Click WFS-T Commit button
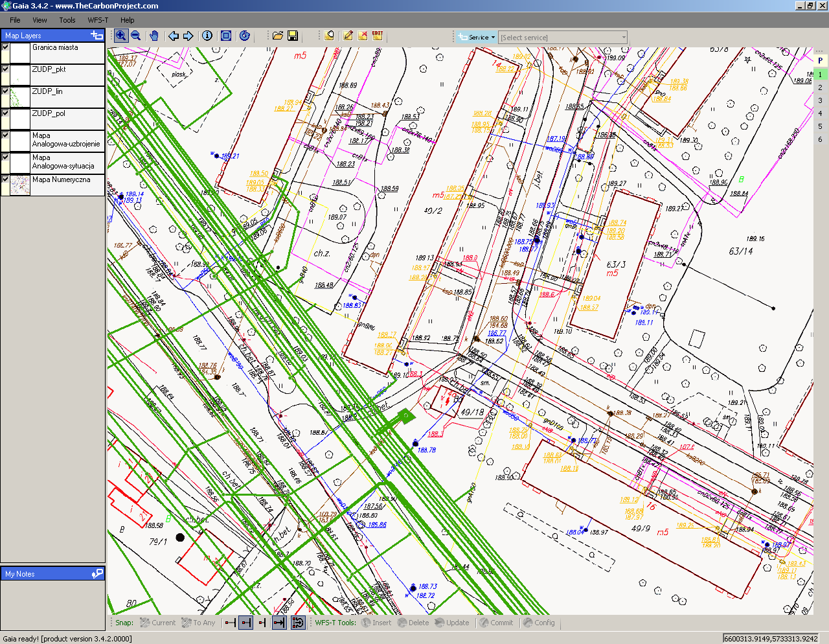The height and width of the screenshot is (644, 829). coord(496,623)
